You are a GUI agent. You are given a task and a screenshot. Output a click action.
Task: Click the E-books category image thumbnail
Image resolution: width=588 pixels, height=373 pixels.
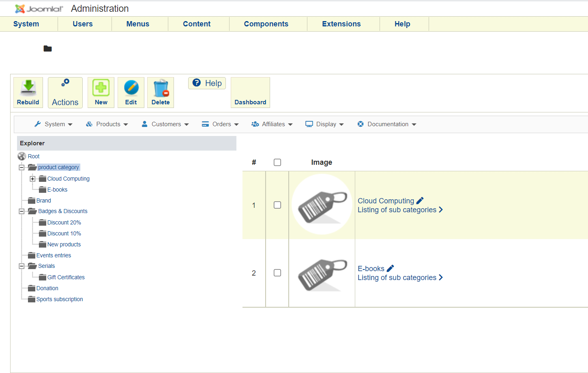coord(322,273)
